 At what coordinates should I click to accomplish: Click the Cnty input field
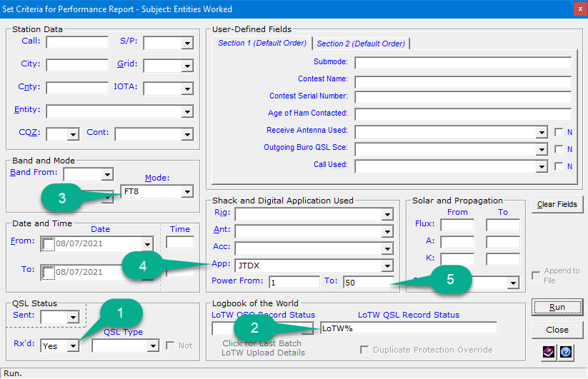[x=77, y=88]
